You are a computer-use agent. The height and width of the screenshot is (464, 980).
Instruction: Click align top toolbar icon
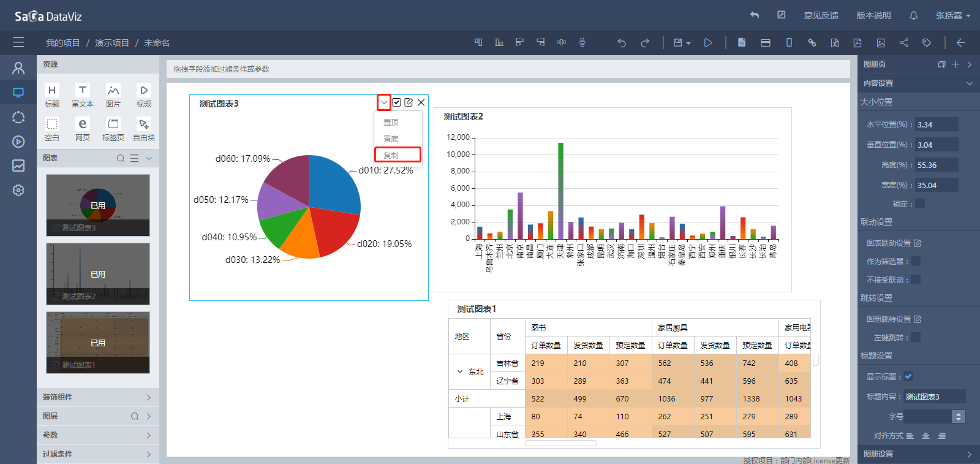[478, 42]
